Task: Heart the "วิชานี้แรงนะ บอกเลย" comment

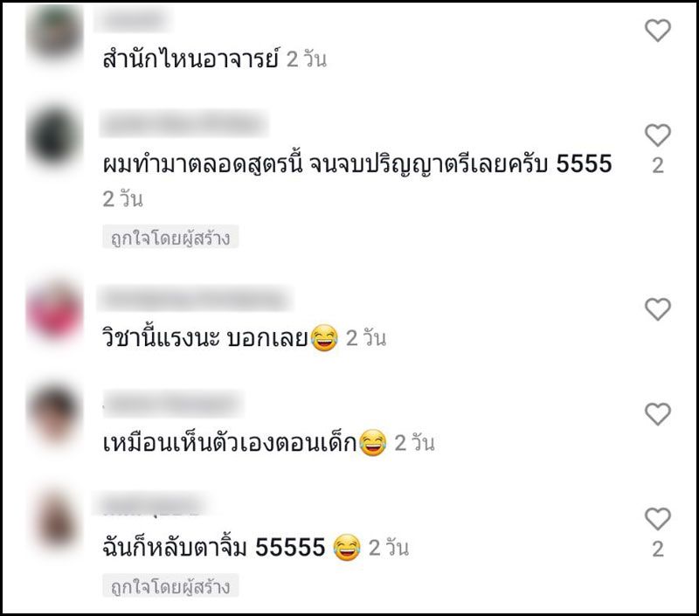Action: click(x=658, y=309)
